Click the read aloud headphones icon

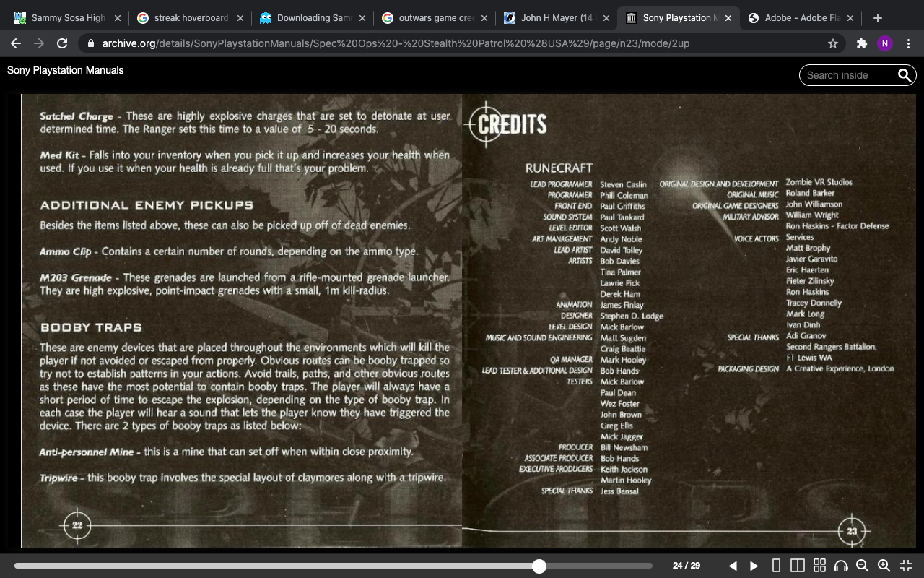840,566
